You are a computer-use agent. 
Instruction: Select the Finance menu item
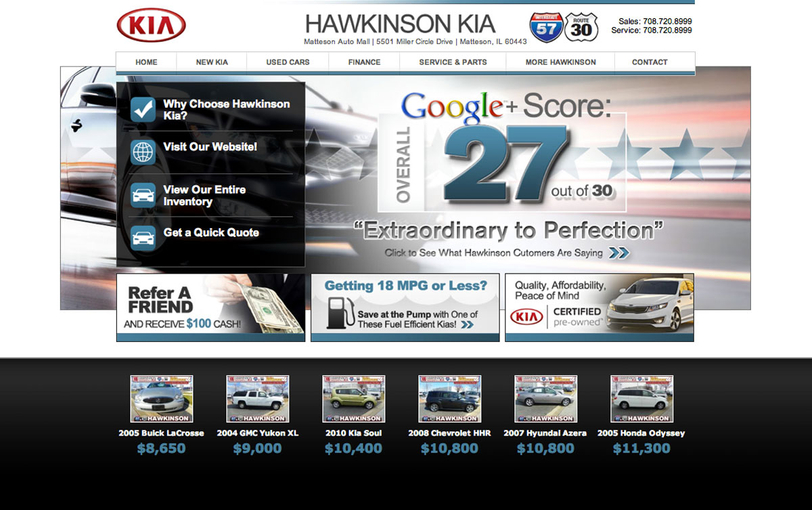coord(364,62)
